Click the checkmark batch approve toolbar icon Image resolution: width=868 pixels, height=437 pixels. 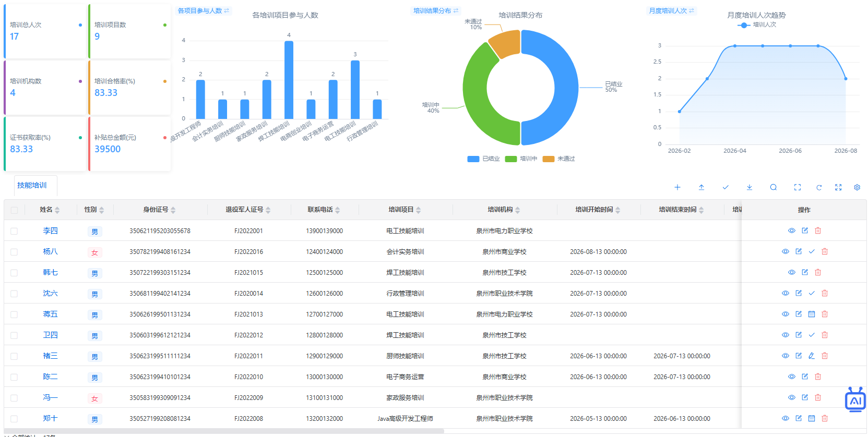(726, 187)
